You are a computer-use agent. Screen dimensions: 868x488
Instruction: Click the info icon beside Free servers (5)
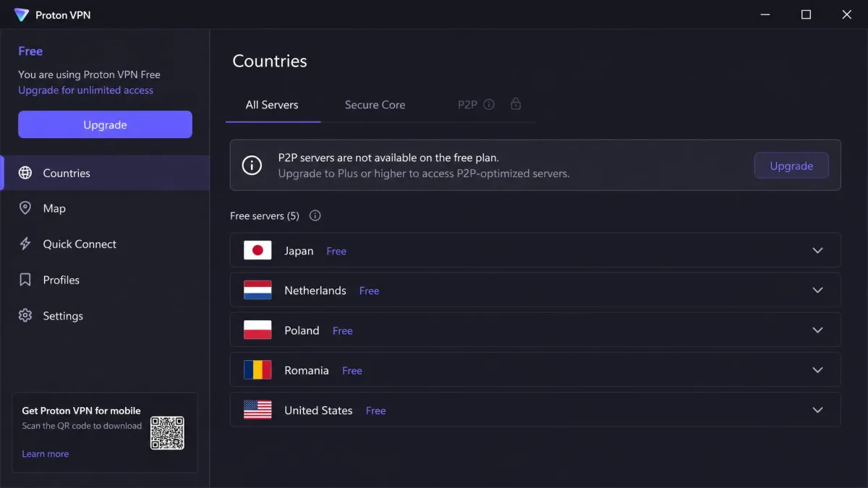(x=315, y=215)
